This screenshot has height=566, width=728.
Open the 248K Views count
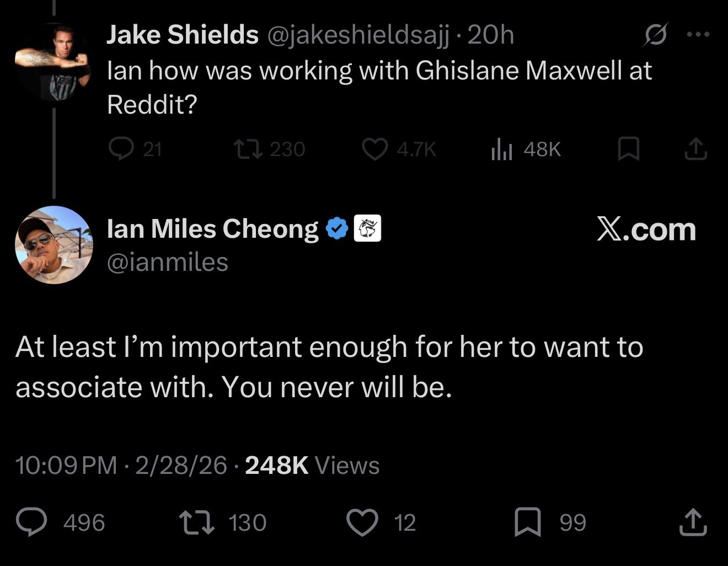pos(312,465)
